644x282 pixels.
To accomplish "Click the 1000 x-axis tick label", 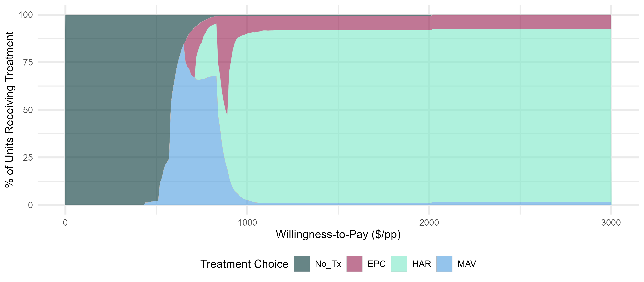I will point(247,222).
